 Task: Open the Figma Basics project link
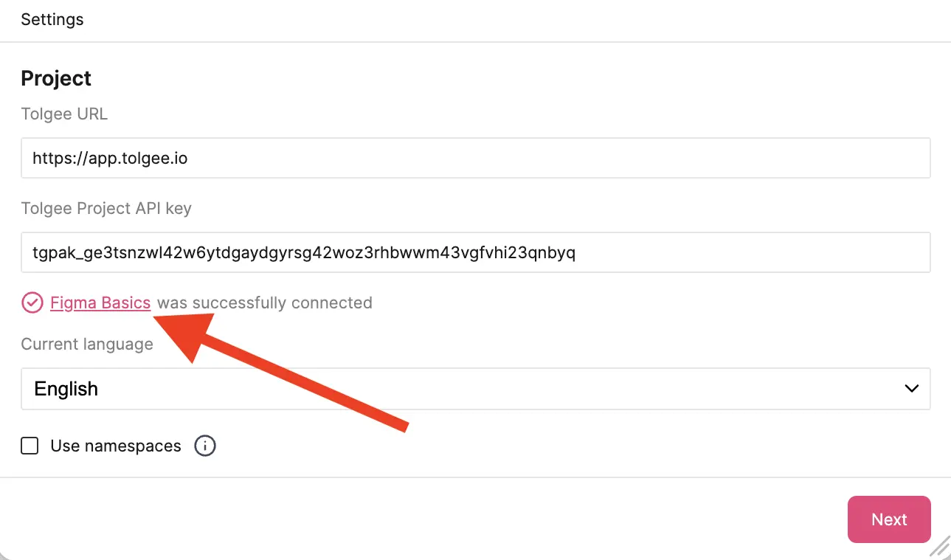(x=100, y=303)
